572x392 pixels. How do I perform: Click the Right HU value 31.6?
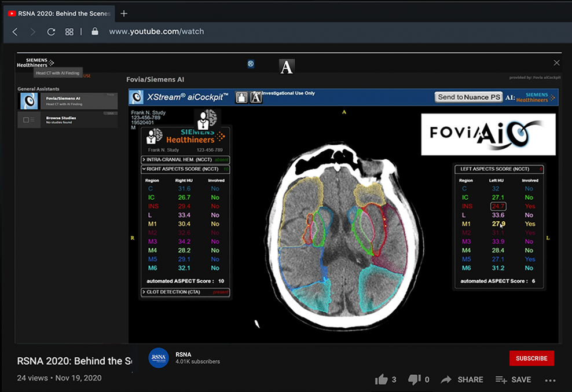pyautogui.click(x=184, y=189)
